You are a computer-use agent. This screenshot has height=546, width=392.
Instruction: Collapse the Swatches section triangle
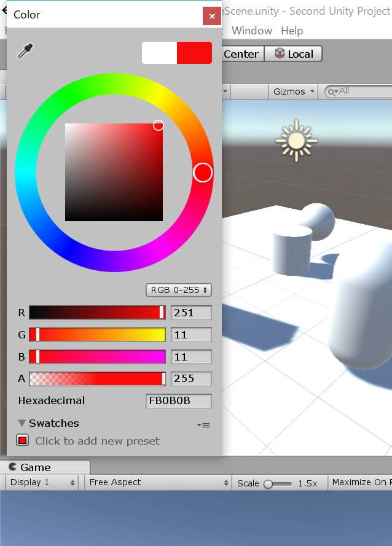(22, 423)
